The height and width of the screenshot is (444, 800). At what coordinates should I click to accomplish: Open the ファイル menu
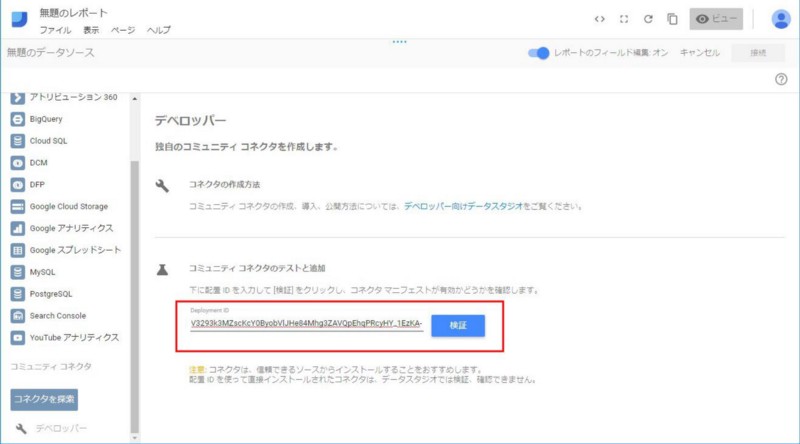point(56,30)
